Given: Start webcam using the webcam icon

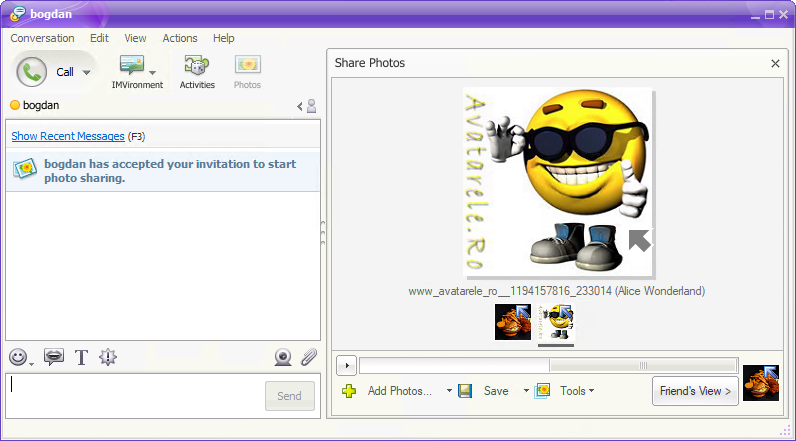Looking at the screenshot, I should (283, 357).
